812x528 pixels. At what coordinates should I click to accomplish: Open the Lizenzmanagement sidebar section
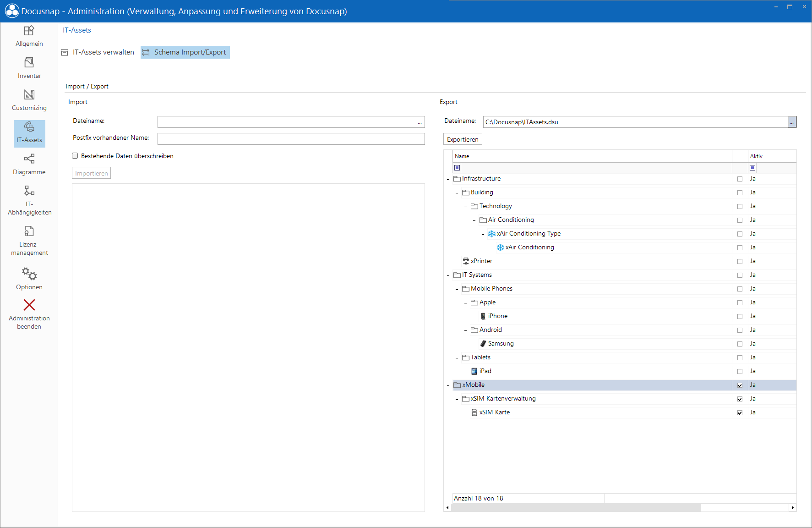pyautogui.click(x=29, y=241)
